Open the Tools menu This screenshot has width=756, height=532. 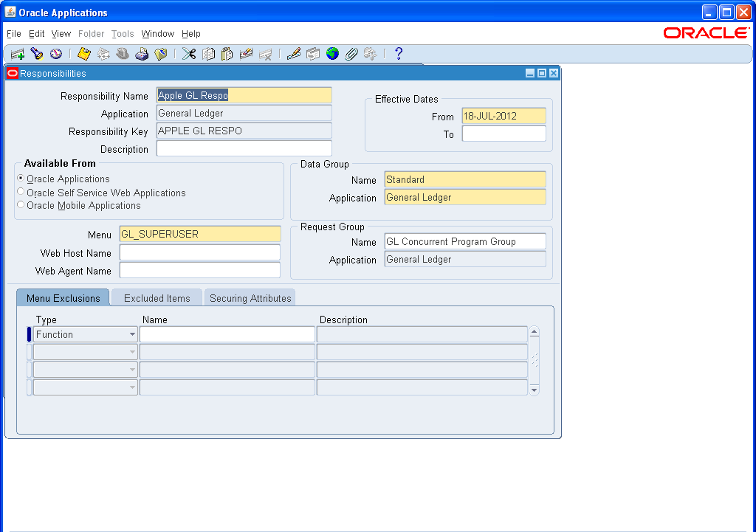(x=123, y=34)
